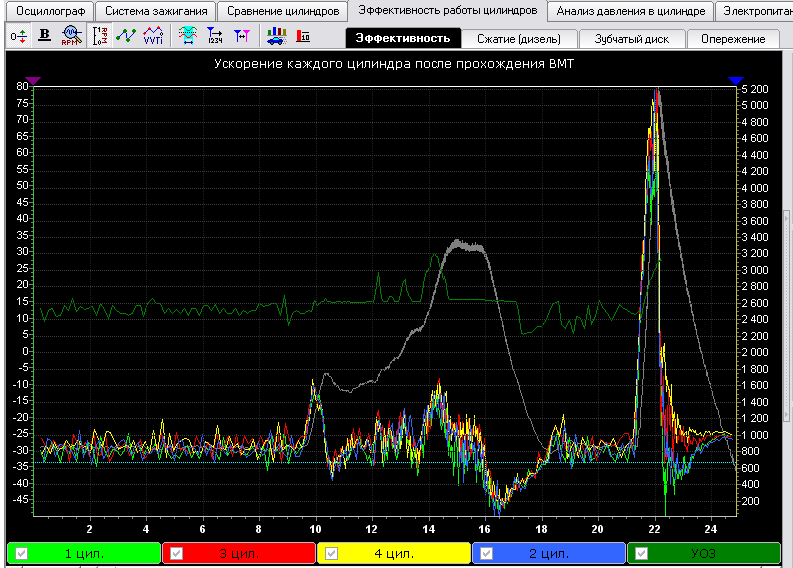Click the zero-level offset arrows icon

pos(19,36)
